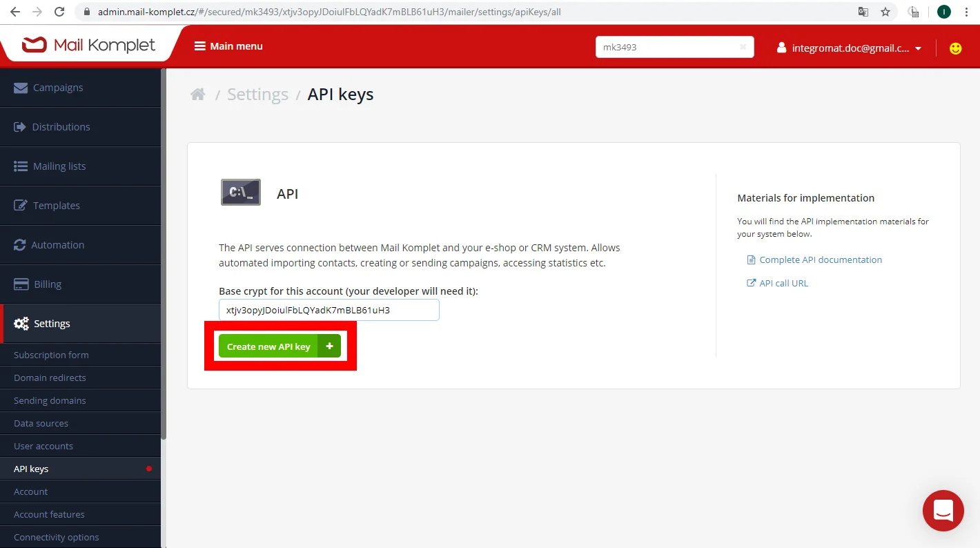The image size is (980, 548).
Task: Open the Distributions section
Action: tap(80, 127)
